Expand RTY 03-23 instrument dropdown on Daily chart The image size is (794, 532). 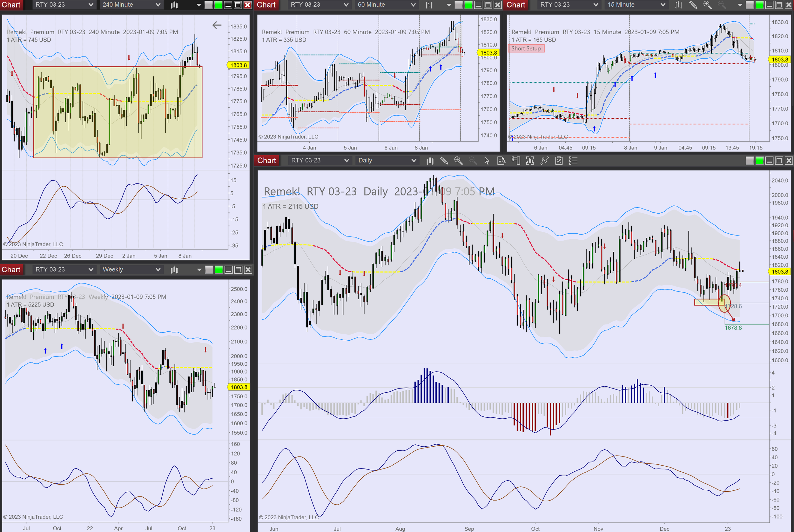coord(319,161)
